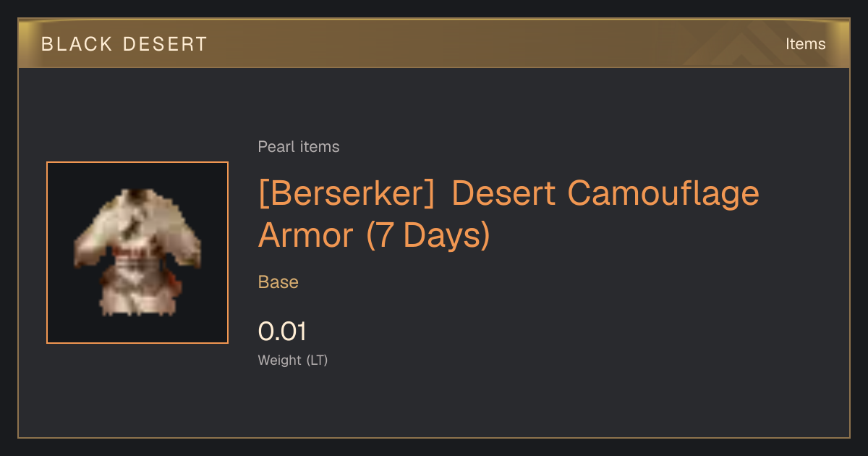This screenshot has height=456, width=868.
Task: Click the word BLACK in the header logo
Action: [77, 44]
